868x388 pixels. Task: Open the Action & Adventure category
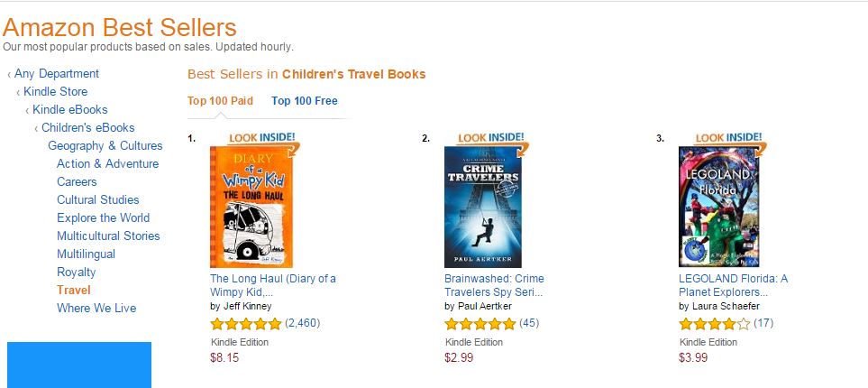(107, 164)
